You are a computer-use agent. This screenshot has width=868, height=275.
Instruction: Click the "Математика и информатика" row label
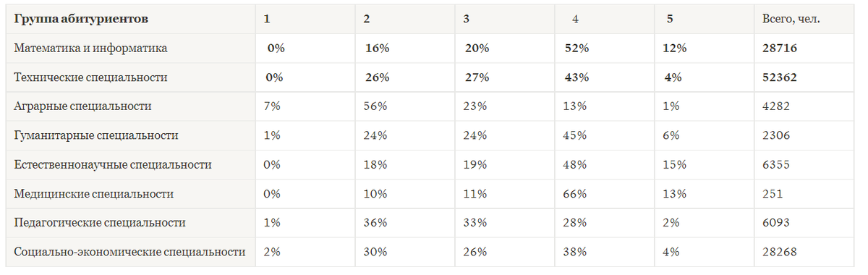pyautogui.click(x=91, y=48)
